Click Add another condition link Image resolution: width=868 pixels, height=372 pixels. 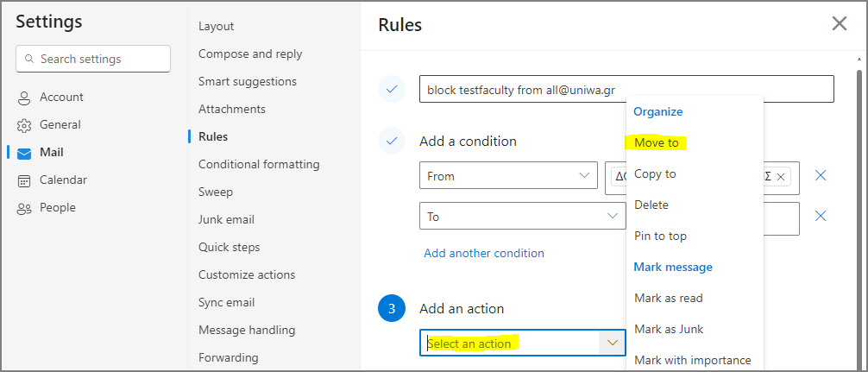[484, 253]
